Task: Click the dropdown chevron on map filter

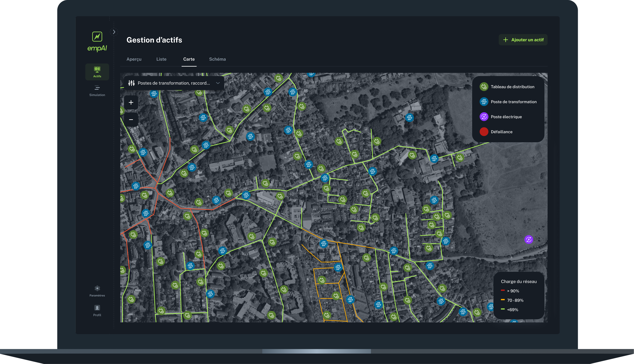Action: point(218,83)
